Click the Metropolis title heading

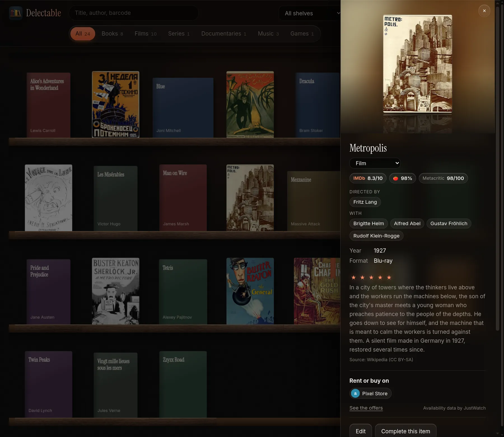click(368, 148)
